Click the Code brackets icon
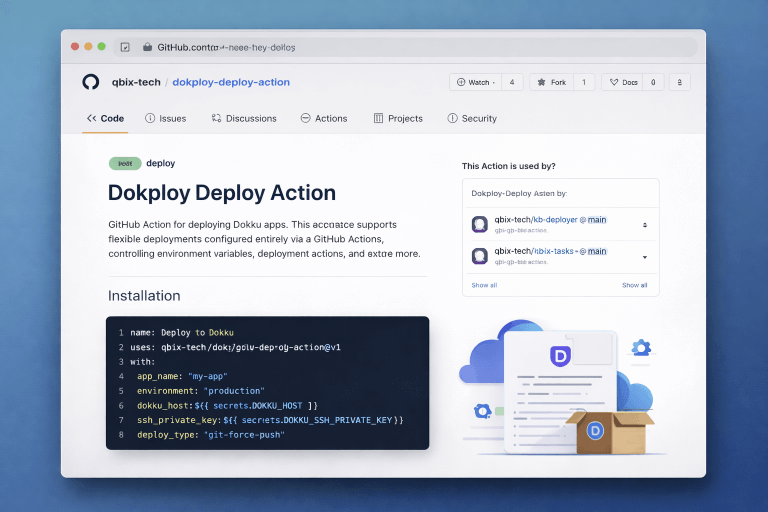 [92, 118]
